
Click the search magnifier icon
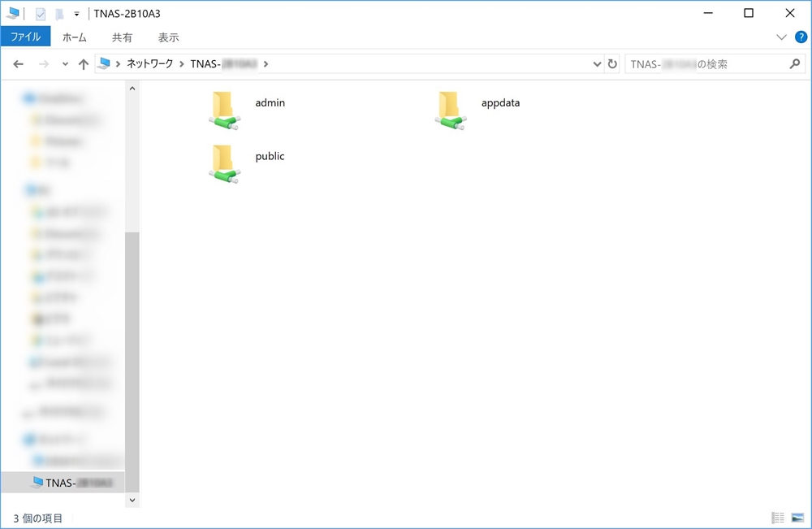(795, 64)
